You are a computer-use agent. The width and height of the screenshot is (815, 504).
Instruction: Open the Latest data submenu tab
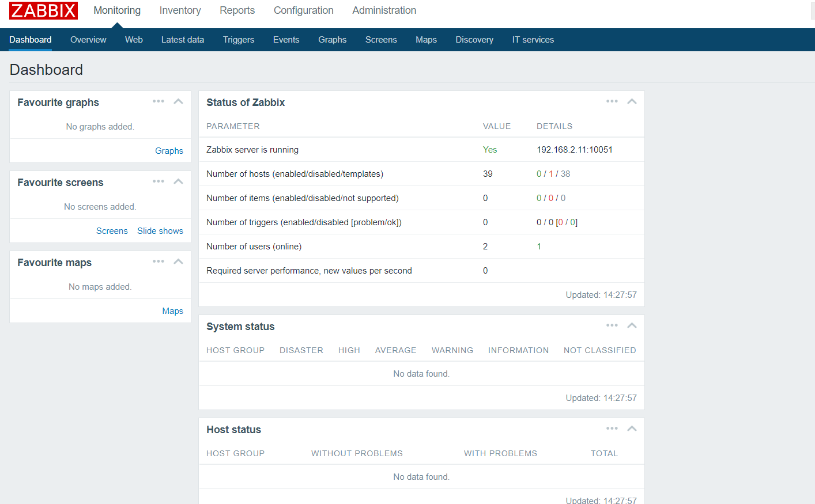click(x=183, y=40)
